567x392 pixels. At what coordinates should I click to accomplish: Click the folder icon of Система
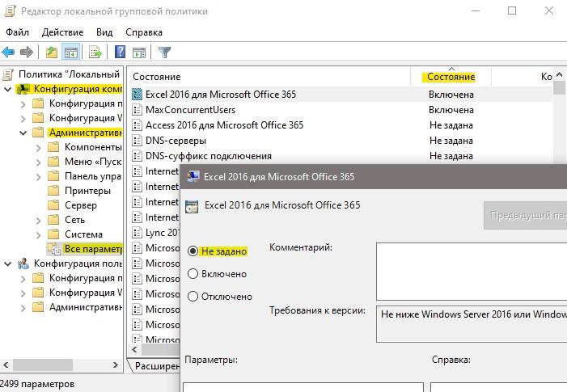tap(53, 234)
